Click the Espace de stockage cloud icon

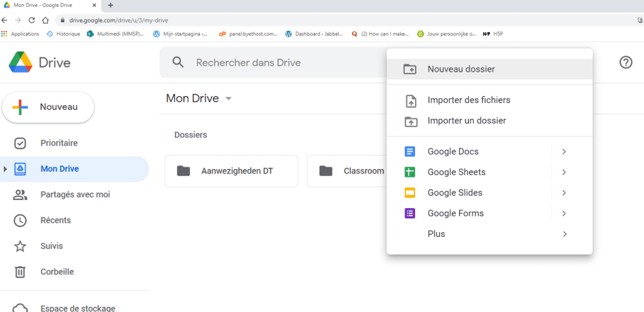[x=20, y=308]
